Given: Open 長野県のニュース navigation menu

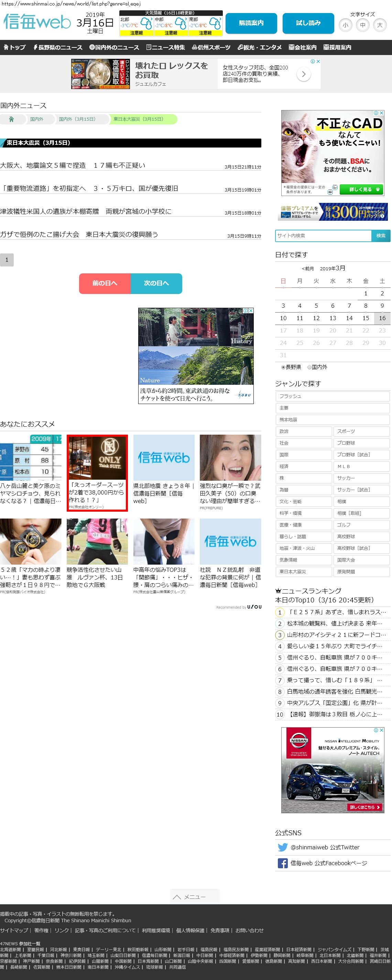Looking at the screenshot, I should pyautogui.click(x=57, y=47).
